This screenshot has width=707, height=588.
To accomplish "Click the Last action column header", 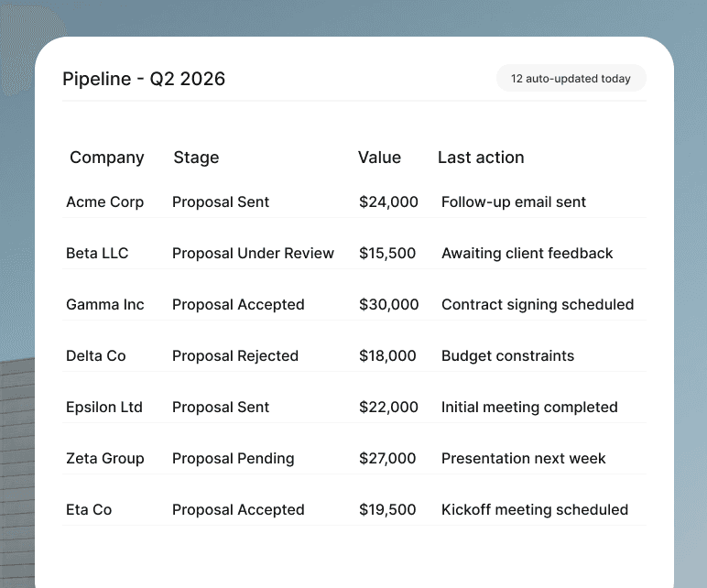I will 481,158.
